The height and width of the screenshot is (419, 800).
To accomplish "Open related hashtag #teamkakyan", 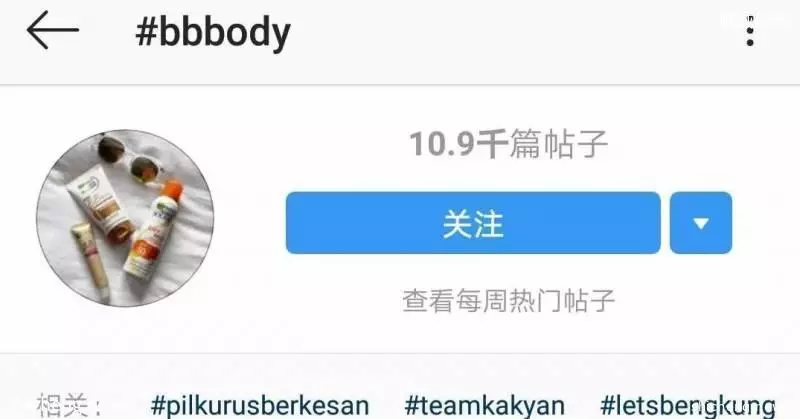I will 485,406.
